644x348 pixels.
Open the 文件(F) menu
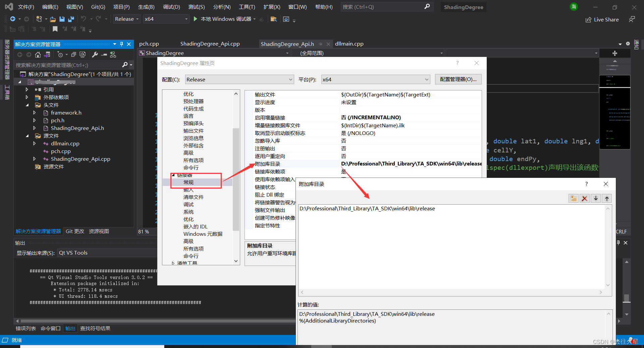coord(26,7)
